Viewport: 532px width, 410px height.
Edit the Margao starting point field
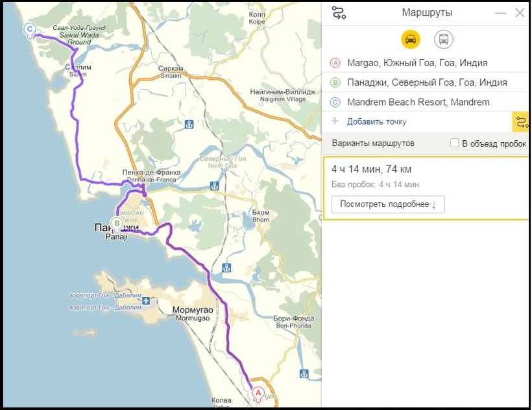417,63
